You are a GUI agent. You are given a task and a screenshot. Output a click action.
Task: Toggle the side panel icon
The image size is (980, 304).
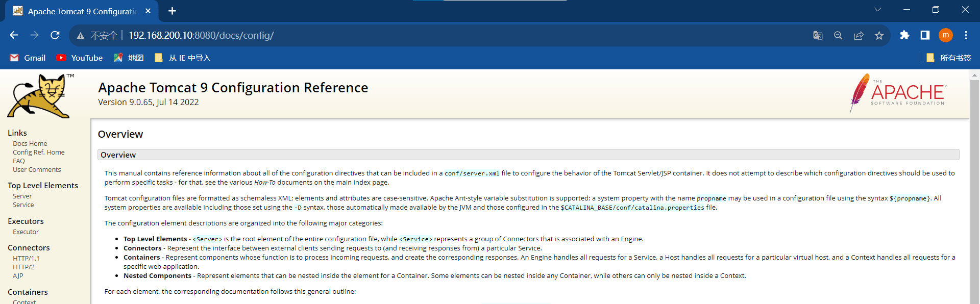click(x=925, y=35)
